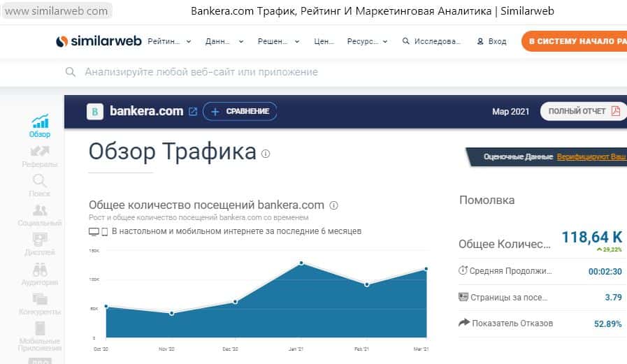
Task: Expand the Ресурс… navigation dropdown
Action: click(367, 41)
